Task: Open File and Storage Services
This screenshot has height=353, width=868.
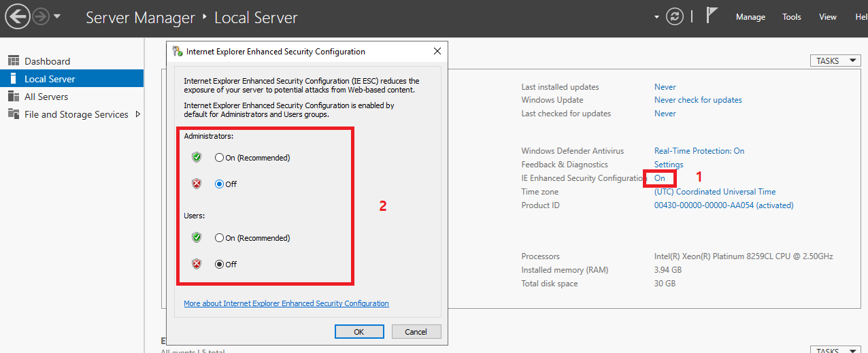Action: pyautogui.click(x=76, y=114)
